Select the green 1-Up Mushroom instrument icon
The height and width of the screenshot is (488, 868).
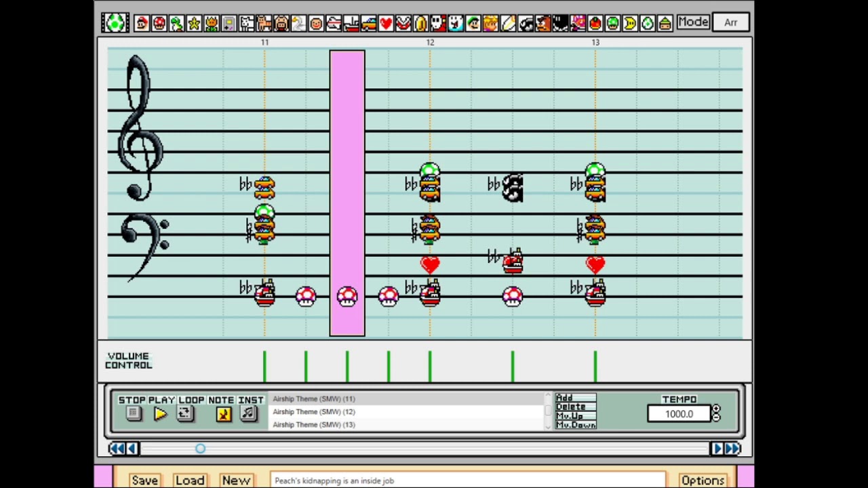[613, 24]
